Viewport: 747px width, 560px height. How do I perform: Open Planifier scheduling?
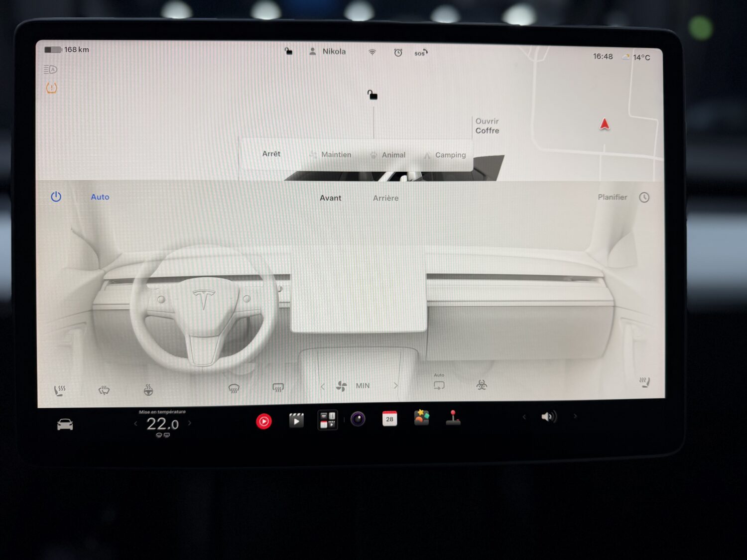click(613, 197)
